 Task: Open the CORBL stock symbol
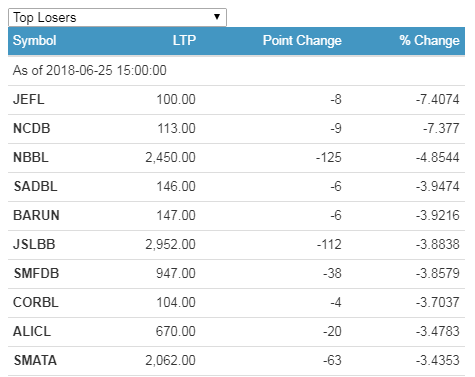click(x=36, y=302)
